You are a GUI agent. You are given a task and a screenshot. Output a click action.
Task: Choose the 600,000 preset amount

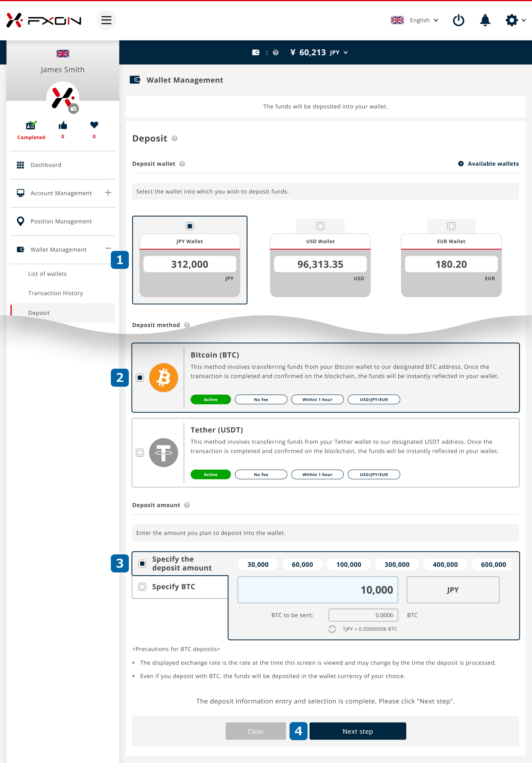[491, 564]
